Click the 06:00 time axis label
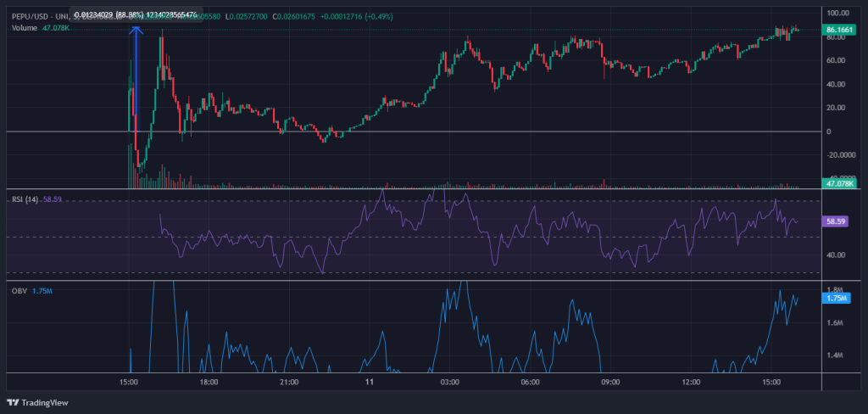Screen dimensions: 868x414 click(531, 383)
